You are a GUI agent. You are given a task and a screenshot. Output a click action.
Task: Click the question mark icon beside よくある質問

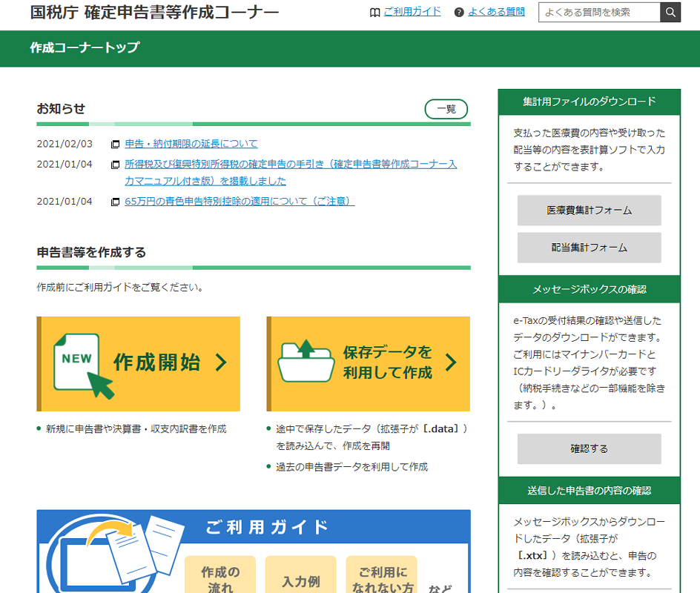(459, 12)
